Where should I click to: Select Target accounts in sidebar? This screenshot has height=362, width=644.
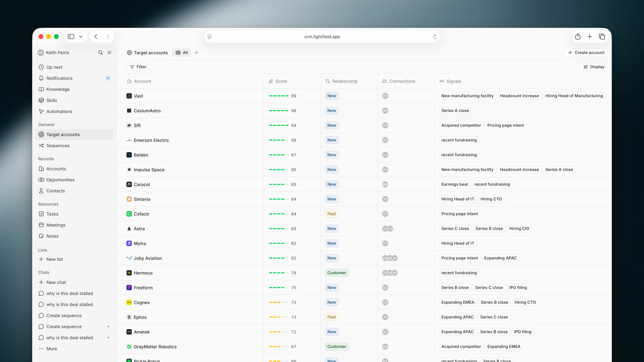[x=74, y=134]
